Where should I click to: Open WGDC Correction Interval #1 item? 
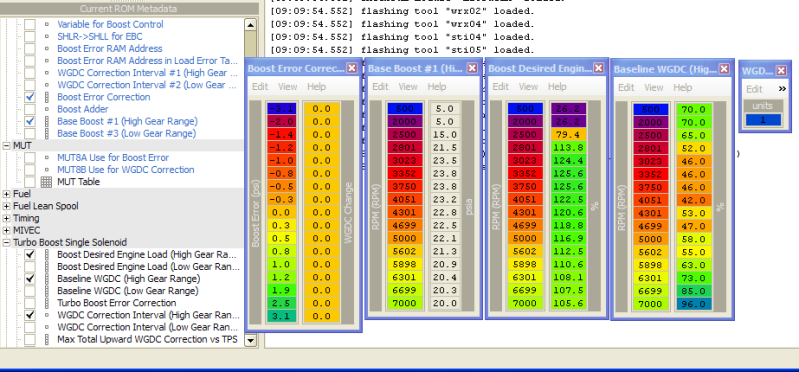pos(147,73)
